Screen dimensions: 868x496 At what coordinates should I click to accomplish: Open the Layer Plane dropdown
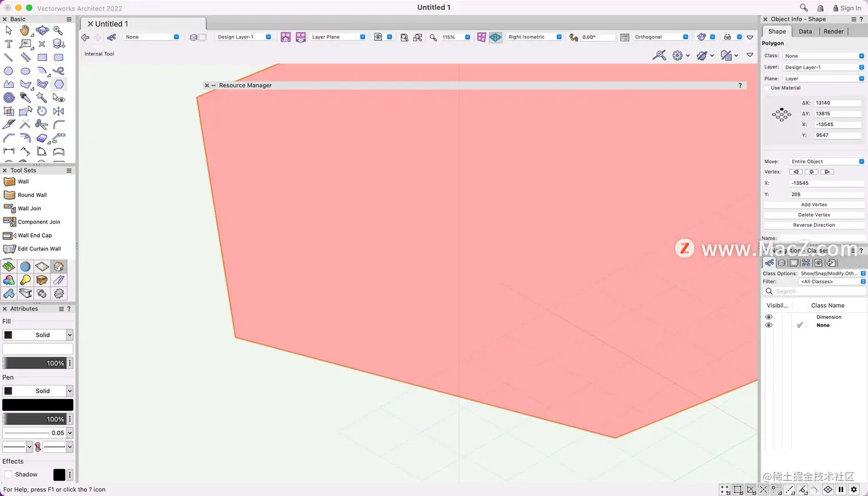338,37
